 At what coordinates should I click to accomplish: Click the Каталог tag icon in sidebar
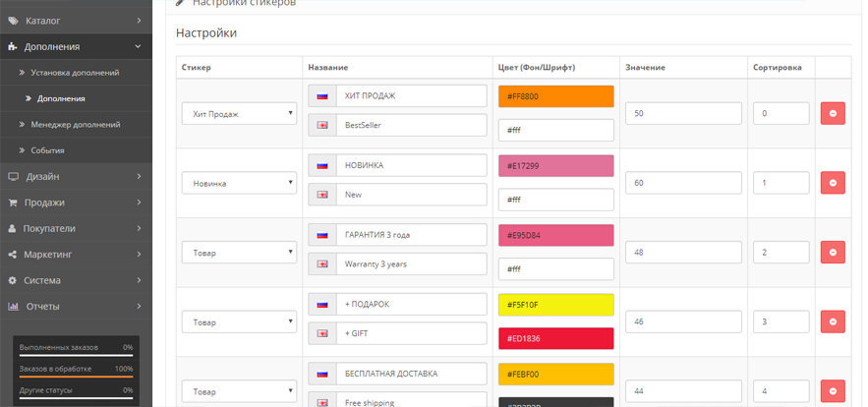tap(13, 21)
